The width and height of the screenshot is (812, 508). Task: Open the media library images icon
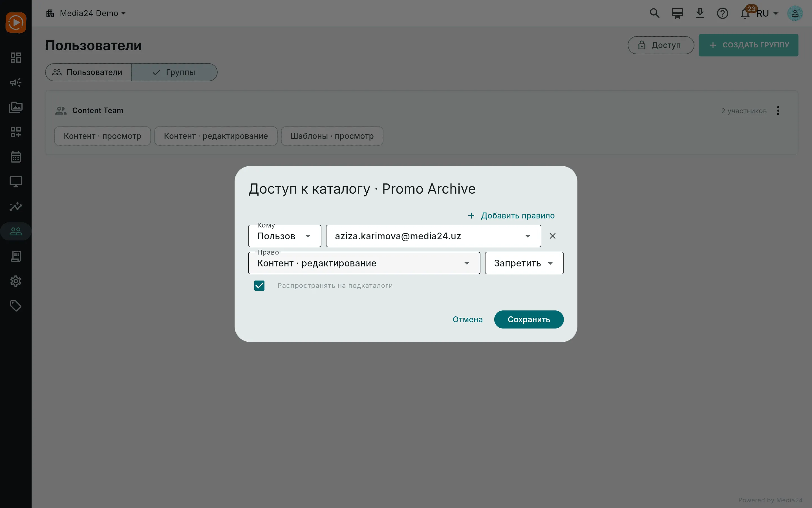point(16,107)
